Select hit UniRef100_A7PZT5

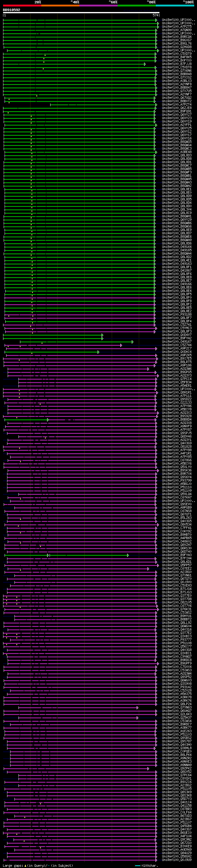[177, 26]
